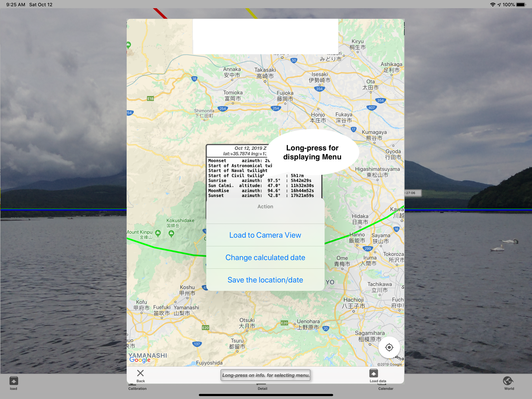Viewport: 532px width, 399px height.
Task: Tap the Sunset row in info panel
Action: (261, 195)
